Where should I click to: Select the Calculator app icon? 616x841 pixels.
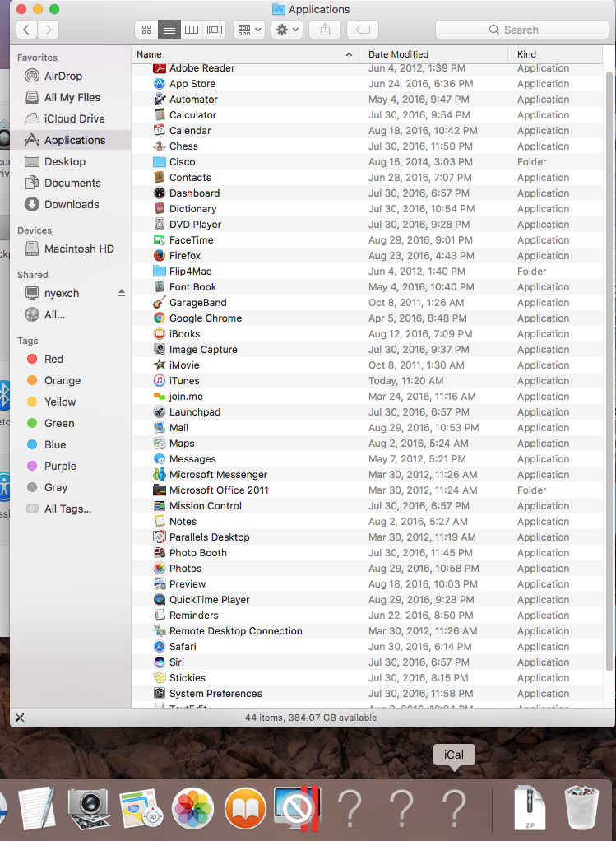tap(160, 114)
